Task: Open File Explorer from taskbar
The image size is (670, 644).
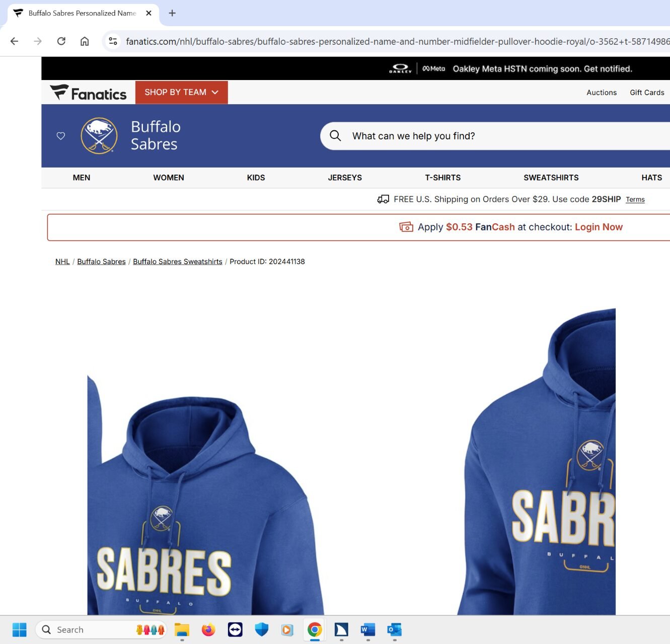Action: pos(182,629)
